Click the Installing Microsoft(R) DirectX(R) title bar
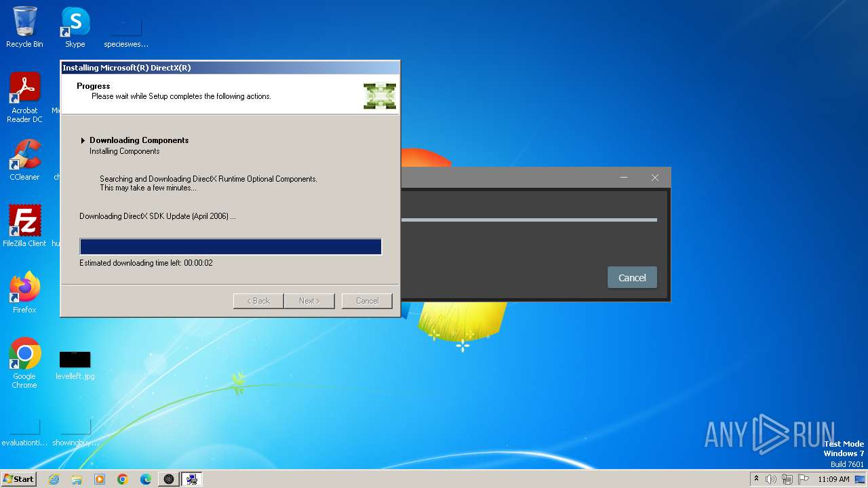The image size is (868, 488). tap(231, 68)
